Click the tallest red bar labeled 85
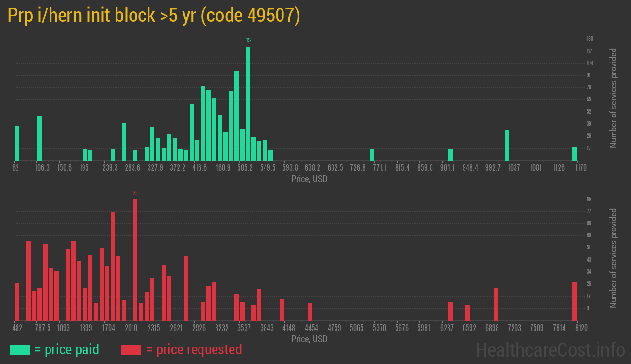The width and height of the screenshot is (631, 364). [x=135, y=260]
